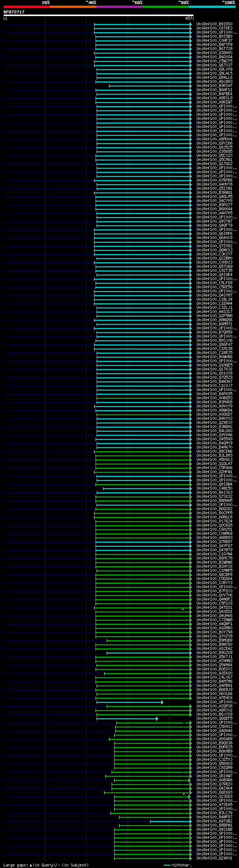239x868 pixels.
Task: Select UniRef100_Q86F47 label
Action: [214, 345]
